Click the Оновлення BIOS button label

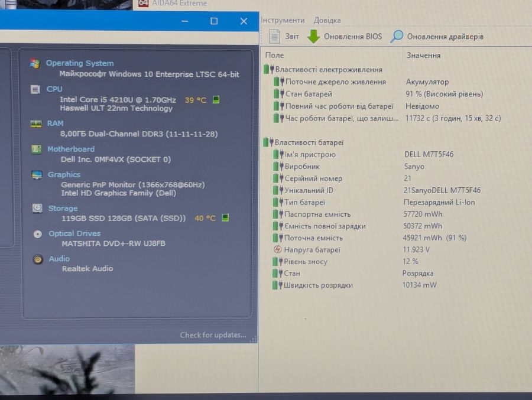(353, 36)
